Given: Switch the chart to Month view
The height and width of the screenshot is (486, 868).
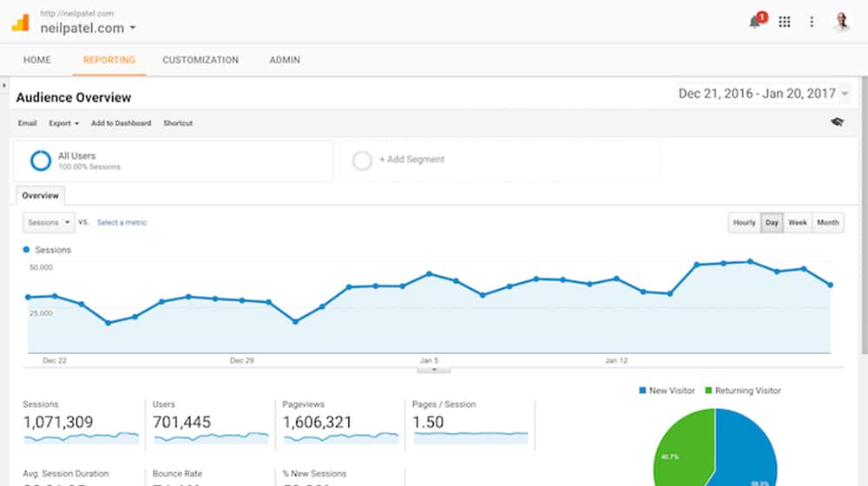Looking at the screenshot, I should pyautogui.click(x=828, y=222).
